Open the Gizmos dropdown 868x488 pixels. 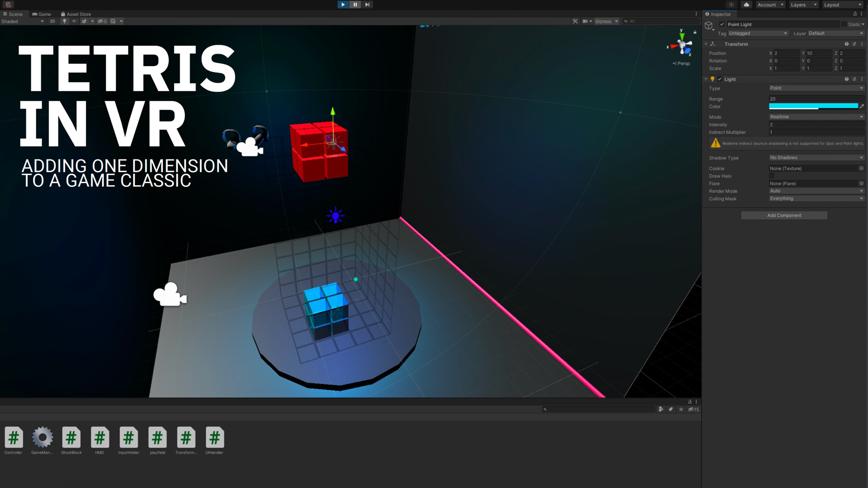coord(606,21)
